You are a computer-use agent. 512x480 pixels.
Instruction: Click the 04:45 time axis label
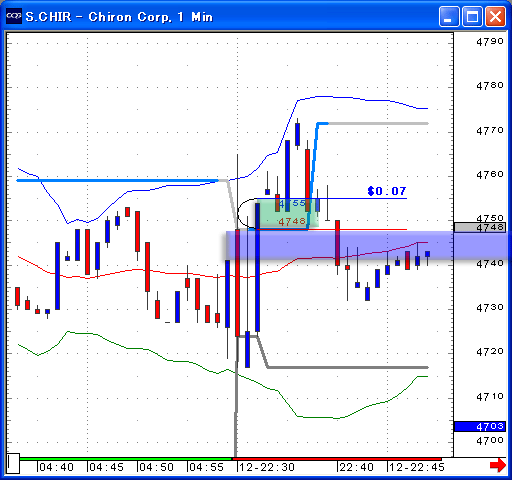tap(106, 467)
